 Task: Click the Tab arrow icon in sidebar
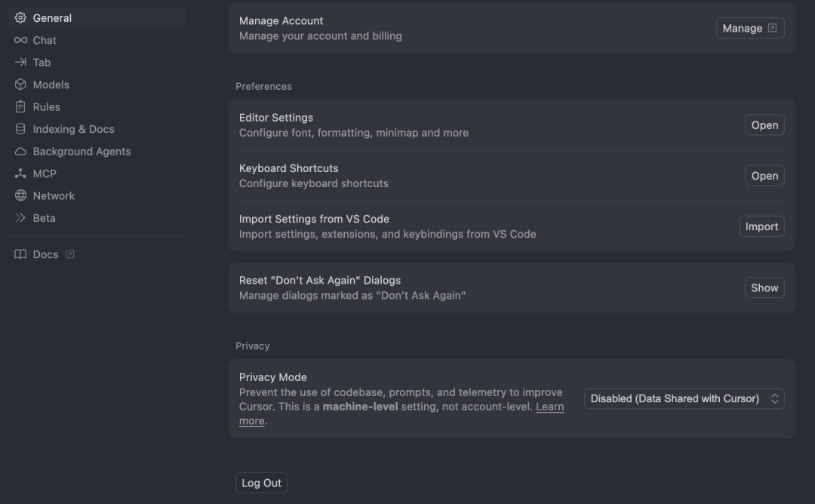pos(20,63)
